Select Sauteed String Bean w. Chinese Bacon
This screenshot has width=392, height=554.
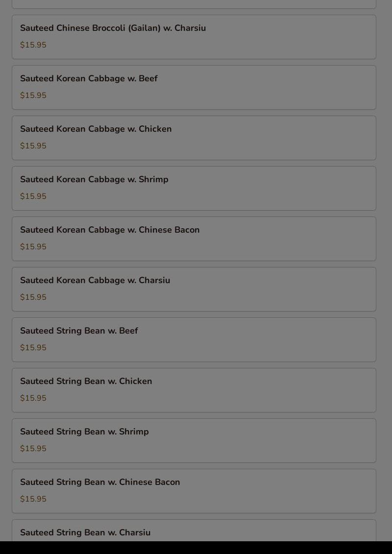tap(100, 482)
